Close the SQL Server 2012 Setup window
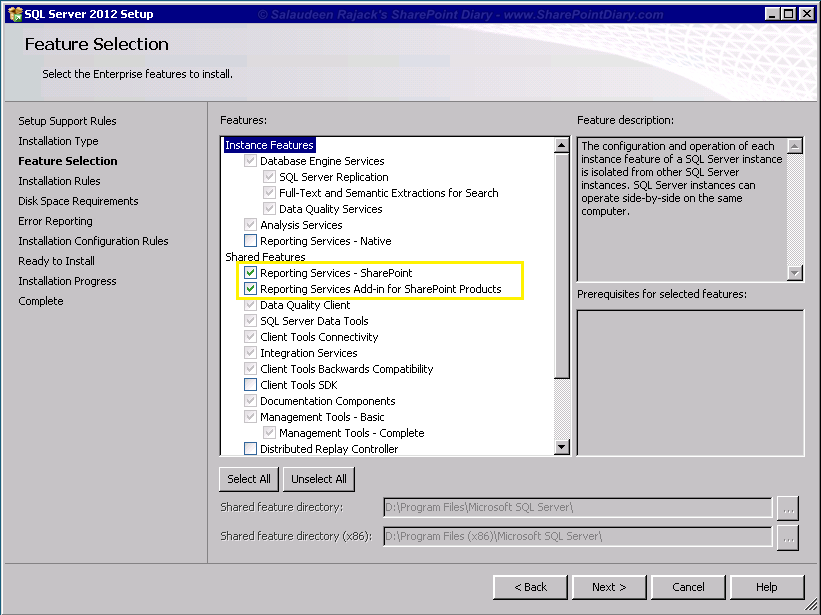The width and height of the screenshot is (821, 615). (807, 14)
